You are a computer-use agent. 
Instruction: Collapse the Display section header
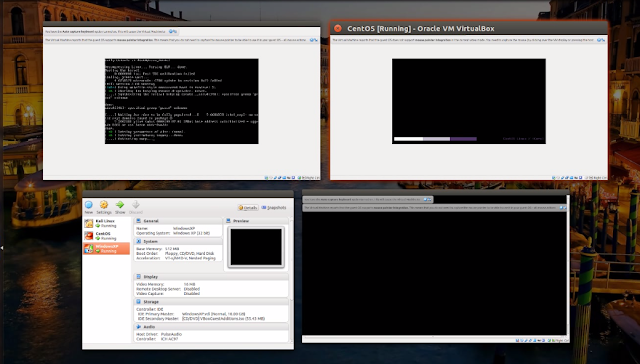(211, 277)
